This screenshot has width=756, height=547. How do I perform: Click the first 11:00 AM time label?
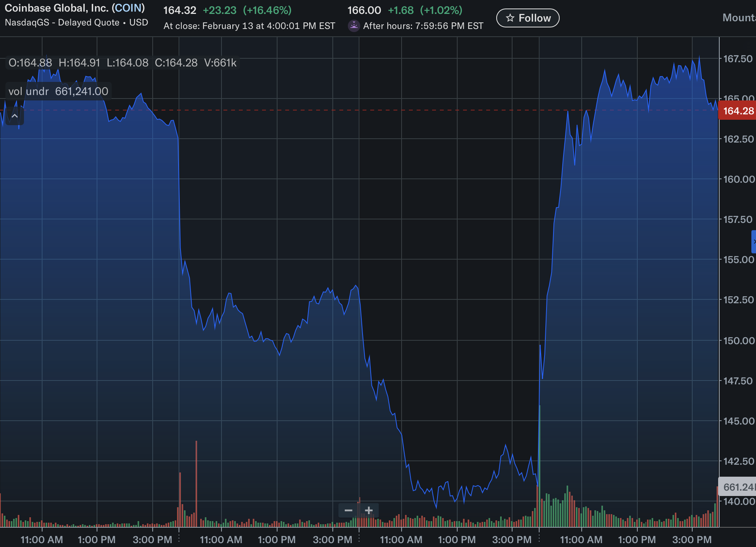pos(42,539)
